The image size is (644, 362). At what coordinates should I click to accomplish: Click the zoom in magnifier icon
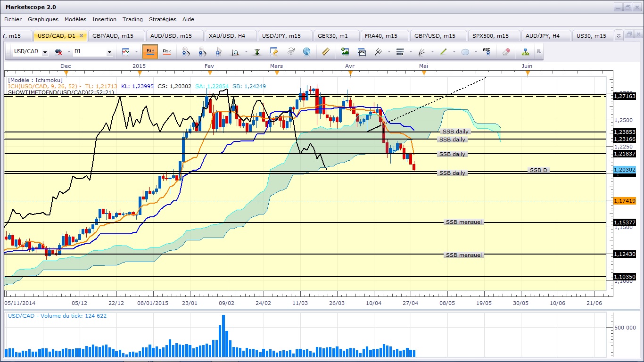[x=185, y=52]
